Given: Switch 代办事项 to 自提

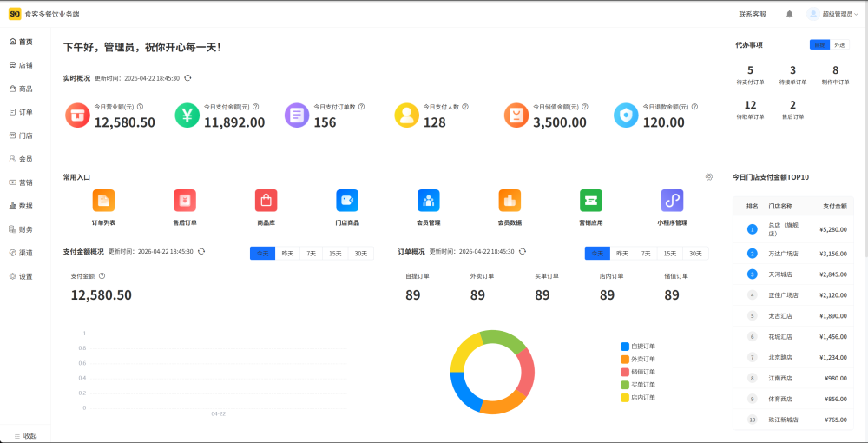Looking at the screenshot, I should (820, 45).
